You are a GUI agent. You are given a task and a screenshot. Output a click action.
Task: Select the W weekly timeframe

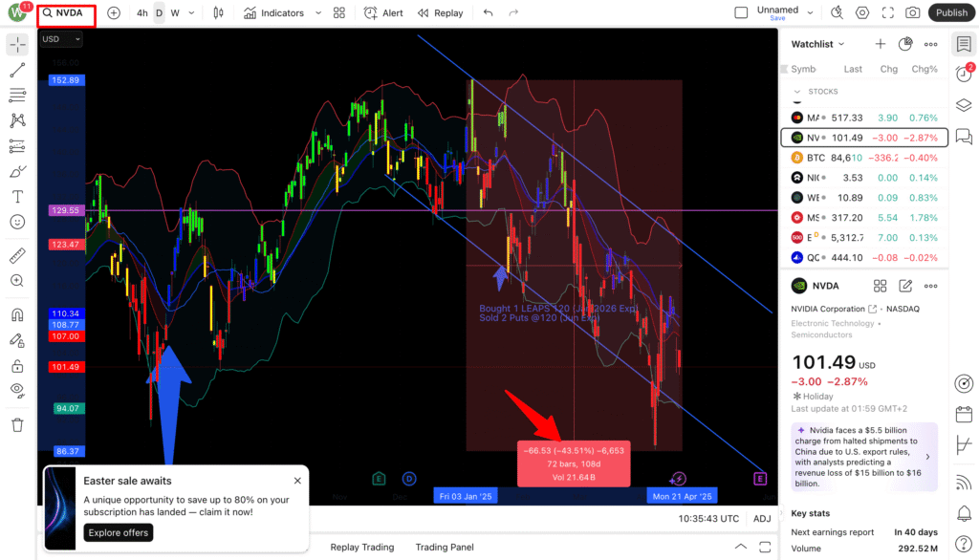point(175,13)
